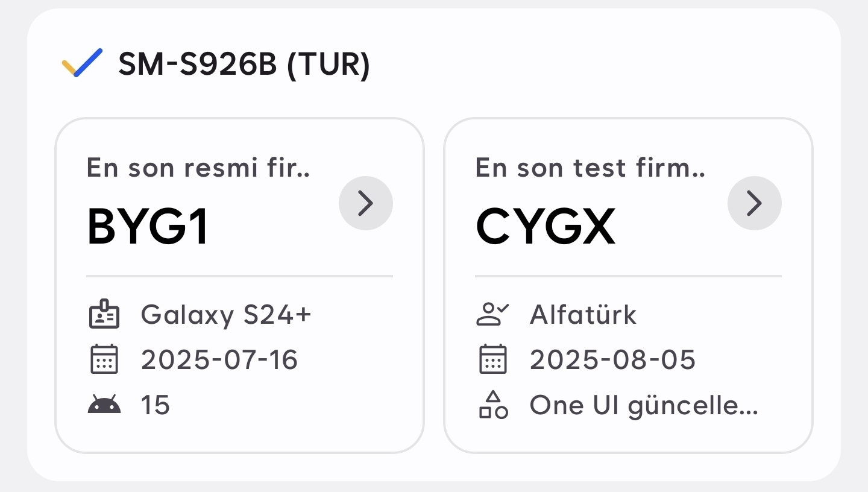Image resolution: width=868 pixels, height=492 pixels.
Task: Click the calendar icon beside 2025-07-16
Action: tap(104, 359)
